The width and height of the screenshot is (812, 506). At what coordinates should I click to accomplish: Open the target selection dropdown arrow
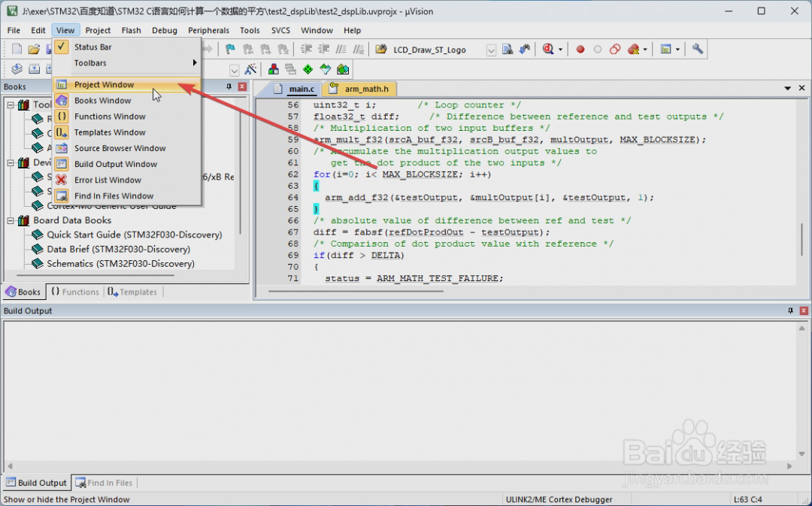(235, 70)
